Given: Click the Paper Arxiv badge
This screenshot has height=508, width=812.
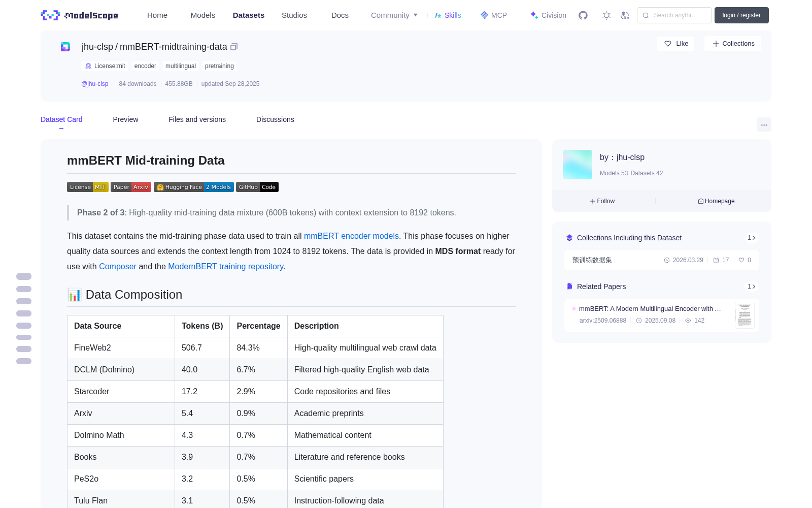Looking at the screenshot, I should click(x=131, y=187).
